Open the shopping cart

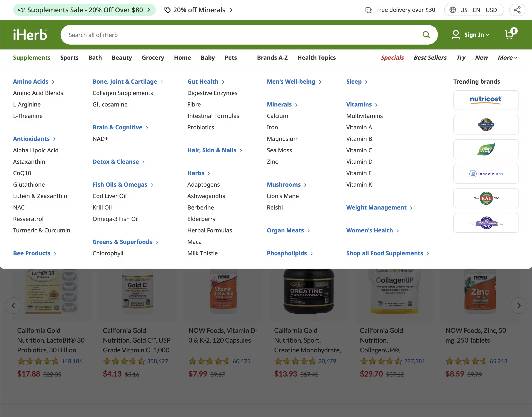coord(510,34)
